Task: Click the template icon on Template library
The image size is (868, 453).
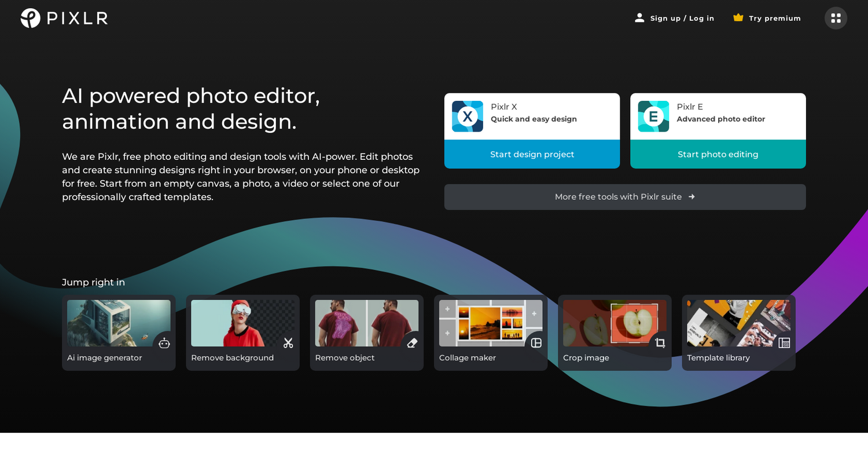Action: point(784,343)
